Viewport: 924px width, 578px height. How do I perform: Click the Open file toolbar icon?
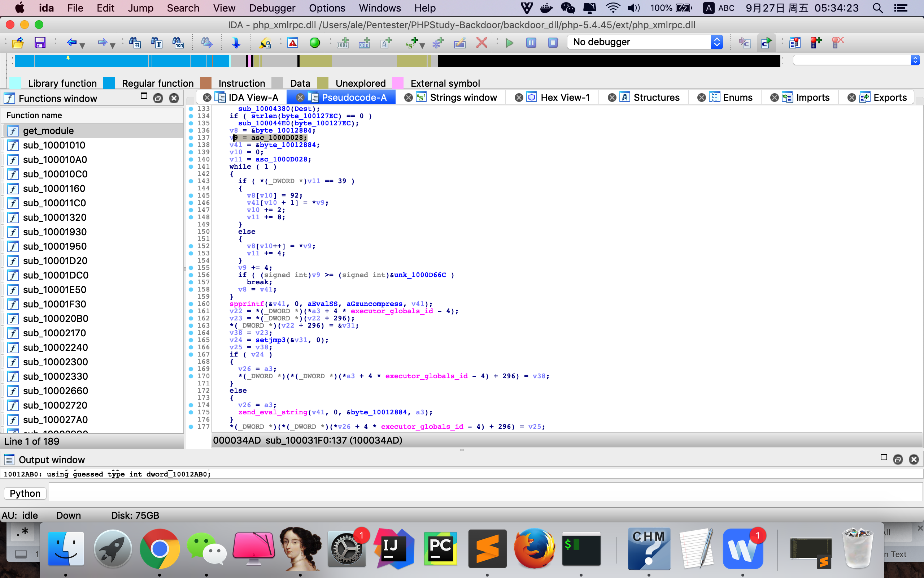(x=18, y=42)
